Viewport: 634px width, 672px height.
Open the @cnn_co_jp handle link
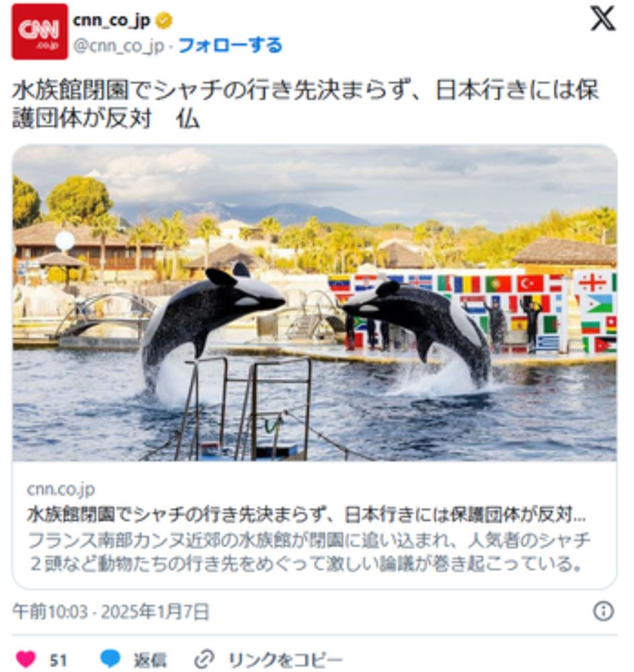pos(119,46)
